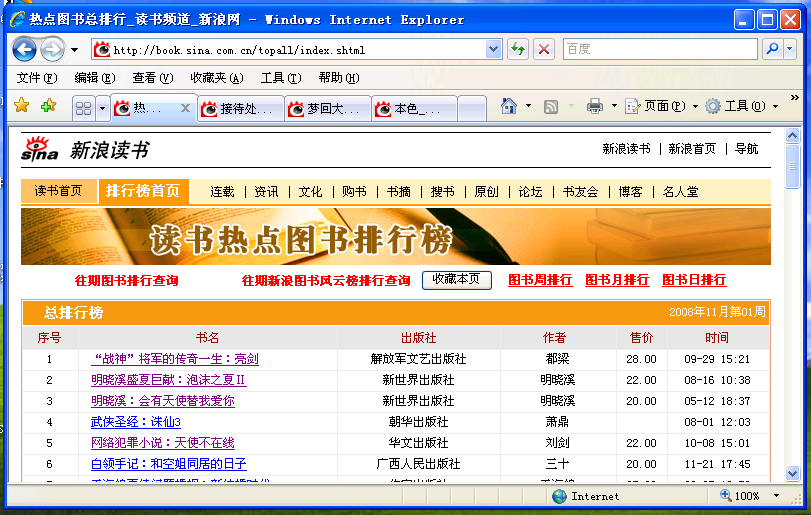Open the 文件(F) menu
This screenshot has height=515, width=811.
36,78
